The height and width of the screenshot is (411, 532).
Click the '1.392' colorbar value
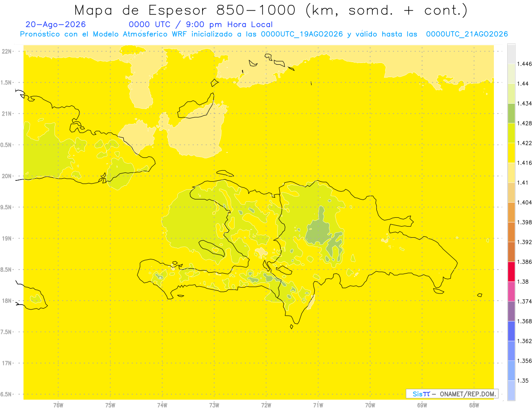coord(524,242)
